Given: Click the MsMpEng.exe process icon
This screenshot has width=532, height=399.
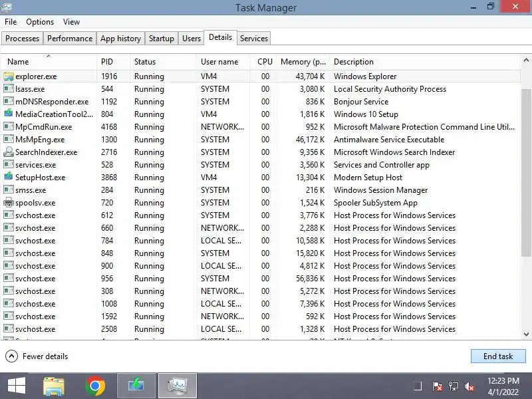Looking at the screenshot, I should [x=9, y=140].
